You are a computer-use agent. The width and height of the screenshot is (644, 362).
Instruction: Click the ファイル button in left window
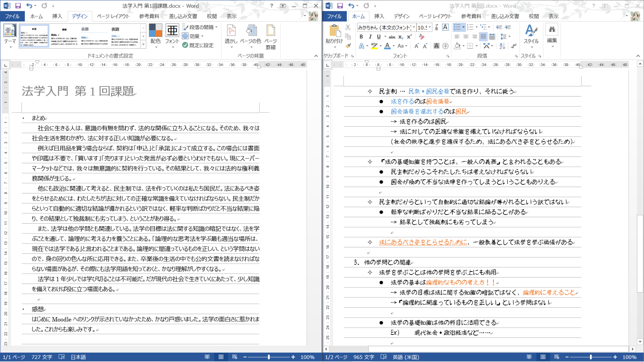pyautogui.click(x=12, y=16)
